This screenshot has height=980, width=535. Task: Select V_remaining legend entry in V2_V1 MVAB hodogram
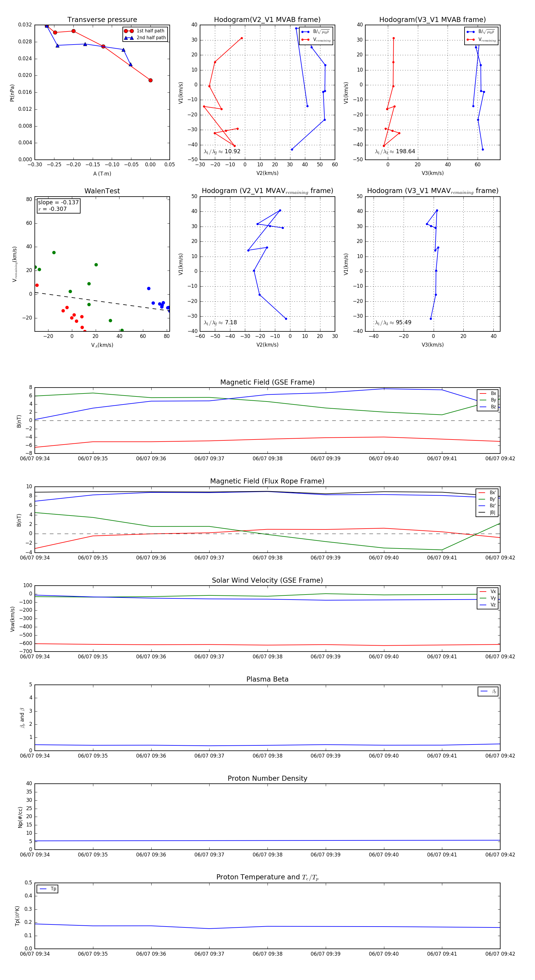(316, 39)
